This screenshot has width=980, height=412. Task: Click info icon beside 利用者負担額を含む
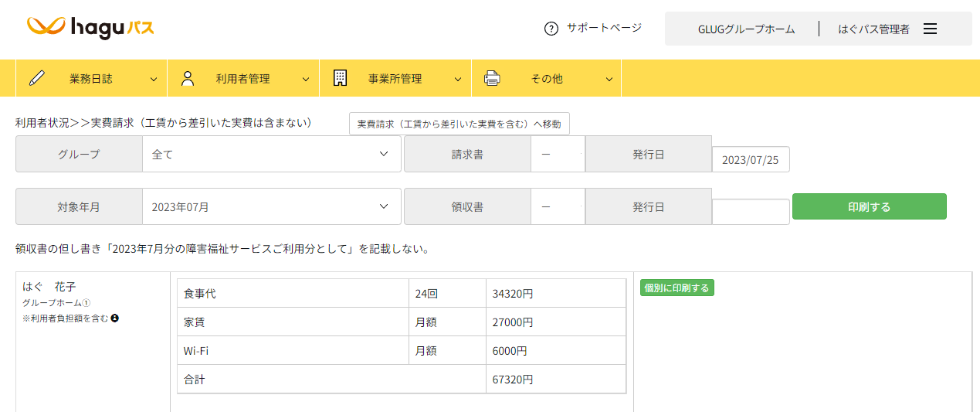pos(114,318)
